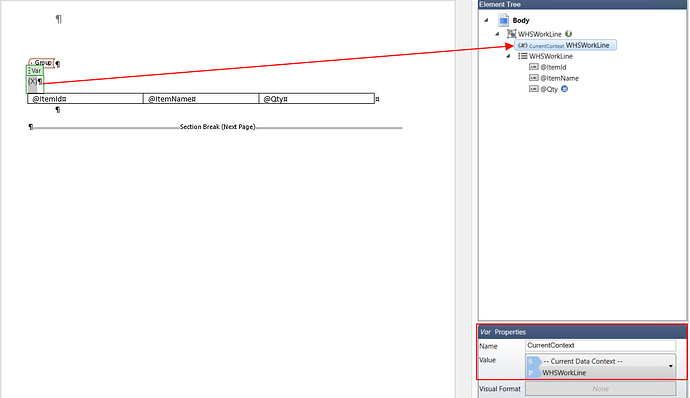Collapse the WHSWorkLine list node

tap(508, 56)
